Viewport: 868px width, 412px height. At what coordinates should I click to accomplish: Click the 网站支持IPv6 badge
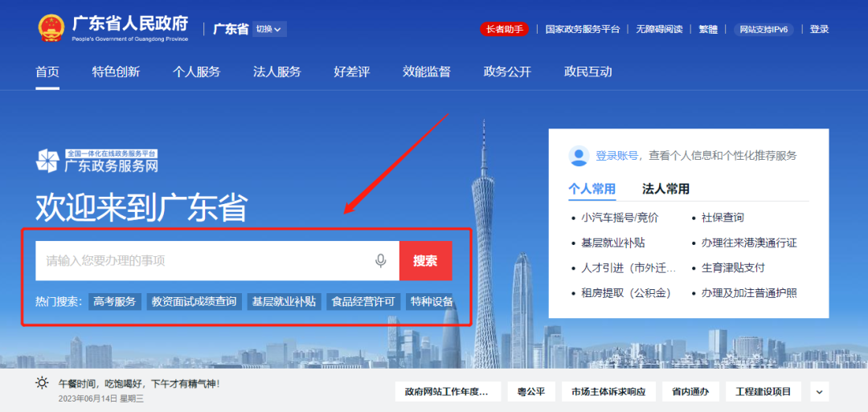(764, 29)
